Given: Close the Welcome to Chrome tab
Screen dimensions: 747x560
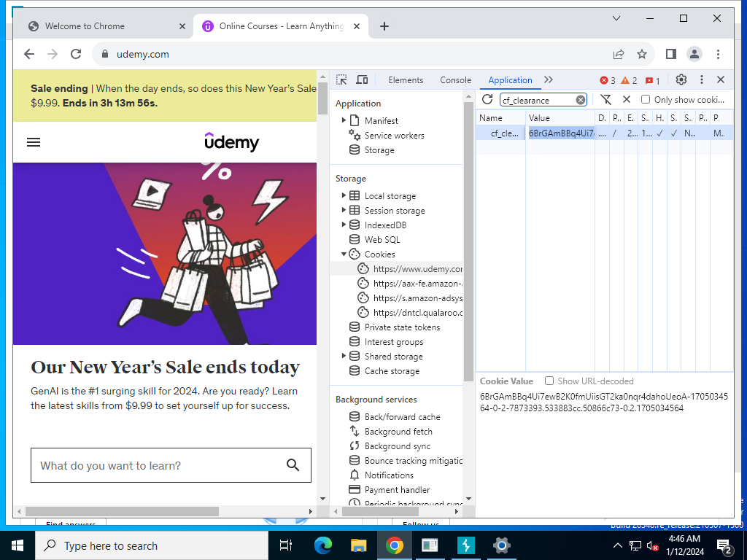Looking at the screenshot, I should point(182,26).
